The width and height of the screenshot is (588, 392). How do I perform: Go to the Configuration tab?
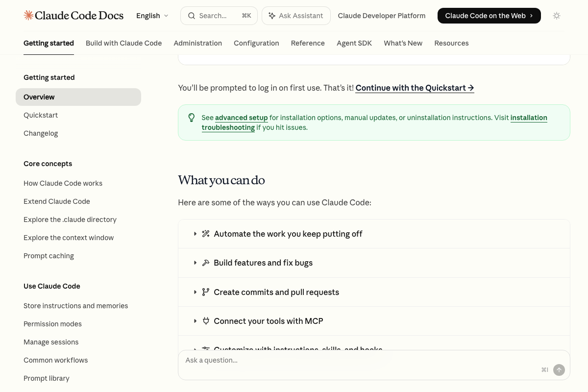pos(256,43)
